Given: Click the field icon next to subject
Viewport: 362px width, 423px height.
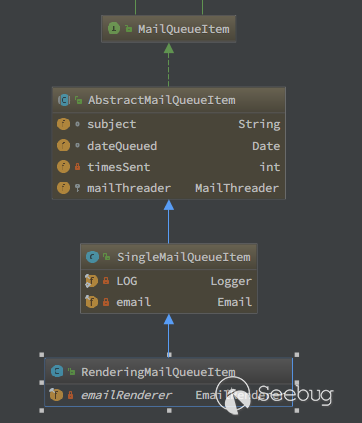Looking at the screenshot, I should point(63,124).
